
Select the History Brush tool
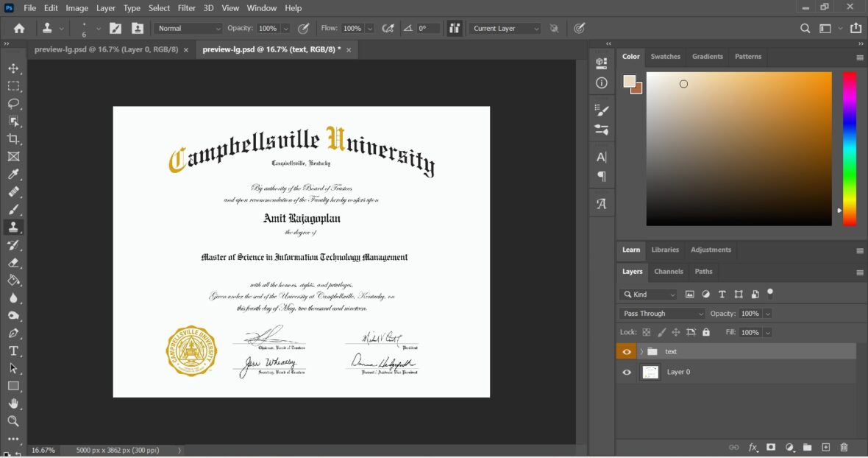[13, 244]
